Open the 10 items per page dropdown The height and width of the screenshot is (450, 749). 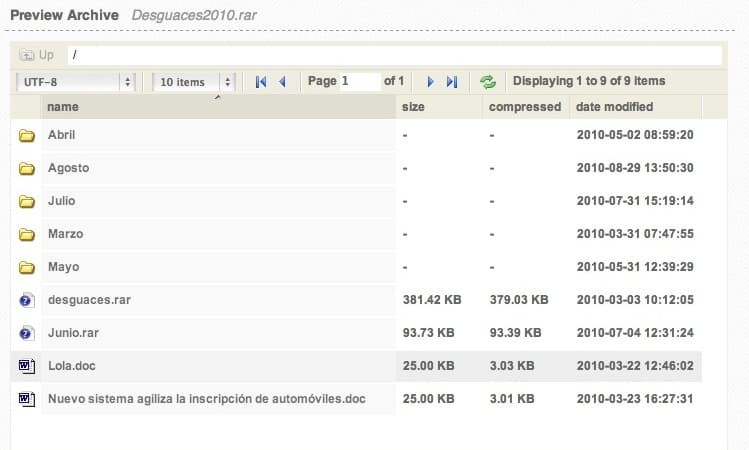click(x=194, y=82)
